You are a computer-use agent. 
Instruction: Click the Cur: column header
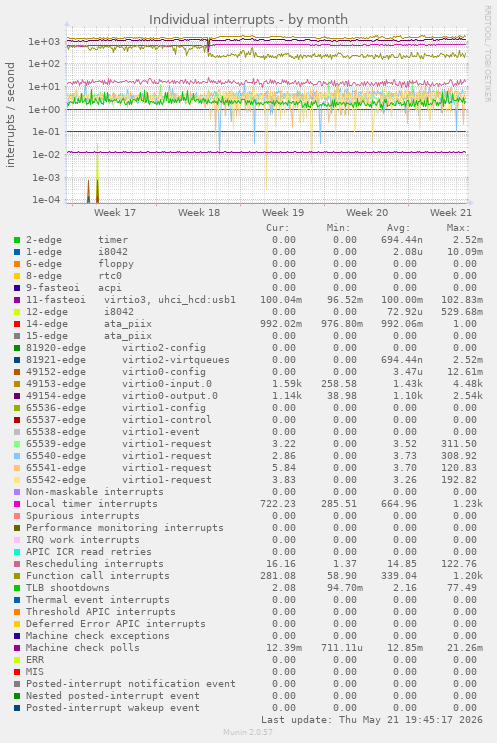point(278,228)
